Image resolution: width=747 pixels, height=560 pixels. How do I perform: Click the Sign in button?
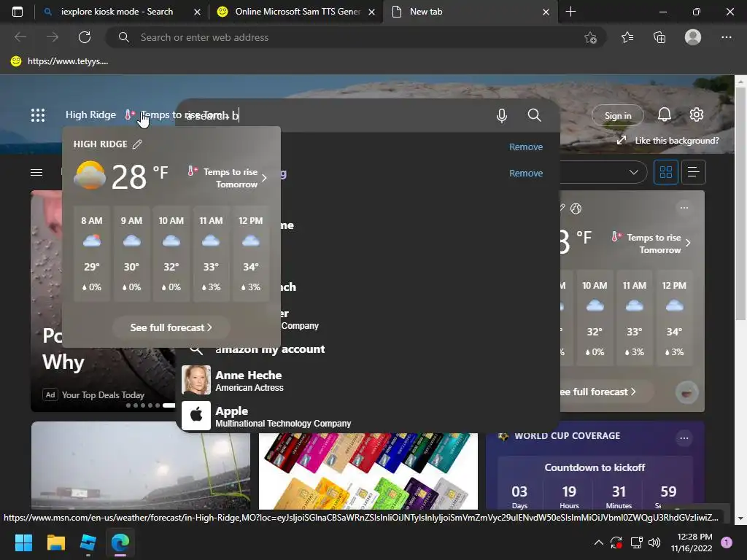tap(617, 116)
